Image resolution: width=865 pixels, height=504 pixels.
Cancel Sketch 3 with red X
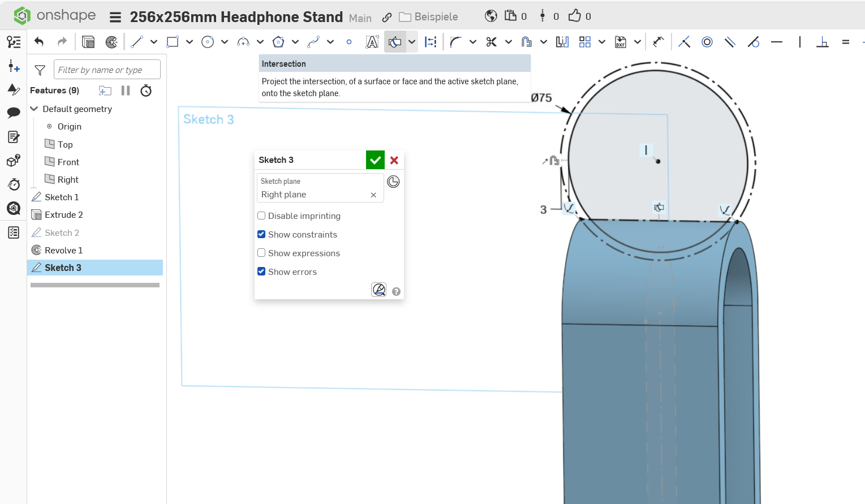(x=394, y=160)
